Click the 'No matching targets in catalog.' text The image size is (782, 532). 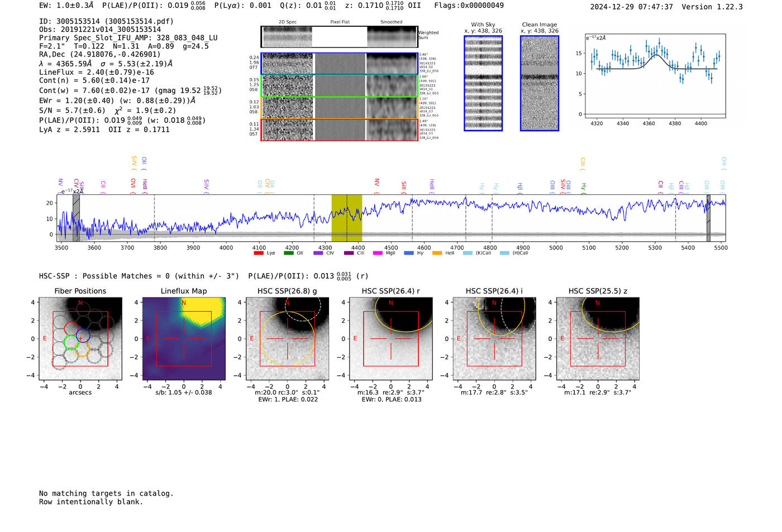click(x=106, y=493)
